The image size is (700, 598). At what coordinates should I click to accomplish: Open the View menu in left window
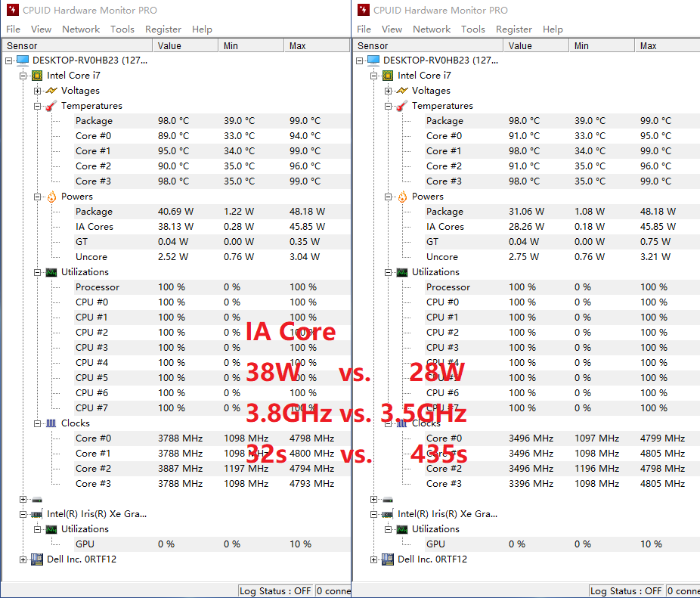pos(41,29)
